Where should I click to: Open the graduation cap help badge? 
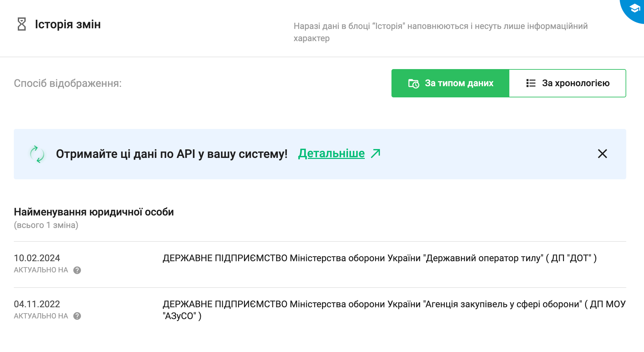pyautogui.click(x=634, y=9)
